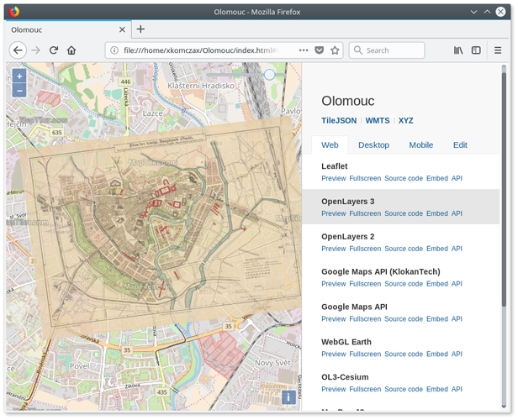
Task: Open Google Maps API (KlokanTech) API link
Action: point(457,284)
